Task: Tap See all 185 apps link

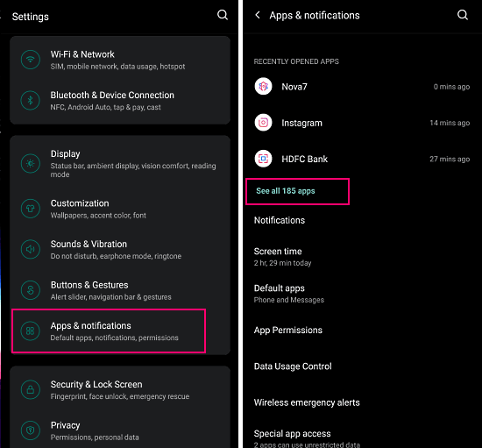Action: (286, 191)
